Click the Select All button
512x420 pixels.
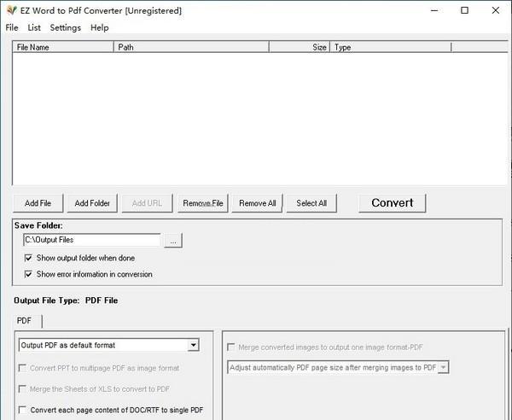point(311,203)
